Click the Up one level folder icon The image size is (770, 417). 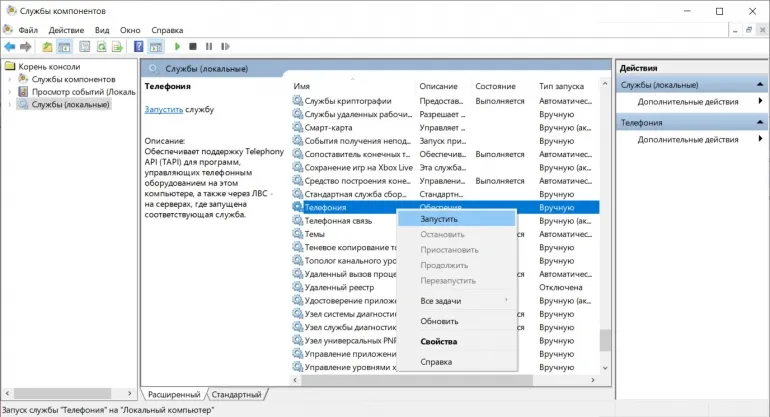[x=47, y=47]
